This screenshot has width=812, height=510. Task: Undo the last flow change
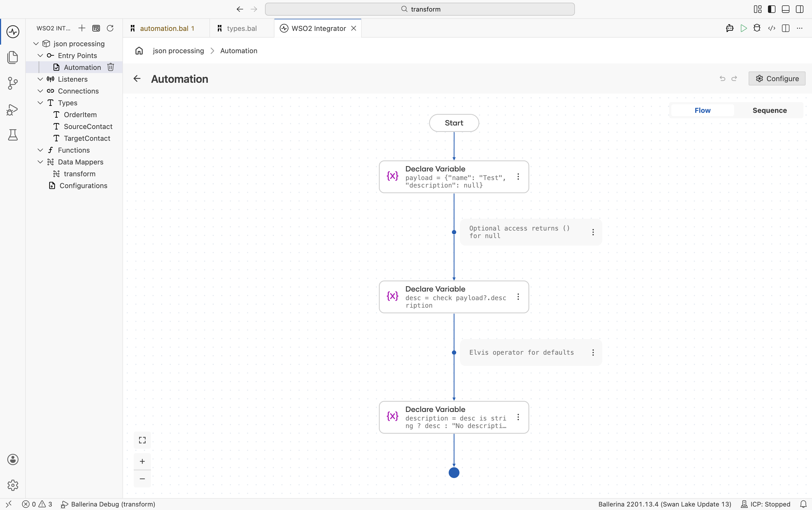(722, 78)
